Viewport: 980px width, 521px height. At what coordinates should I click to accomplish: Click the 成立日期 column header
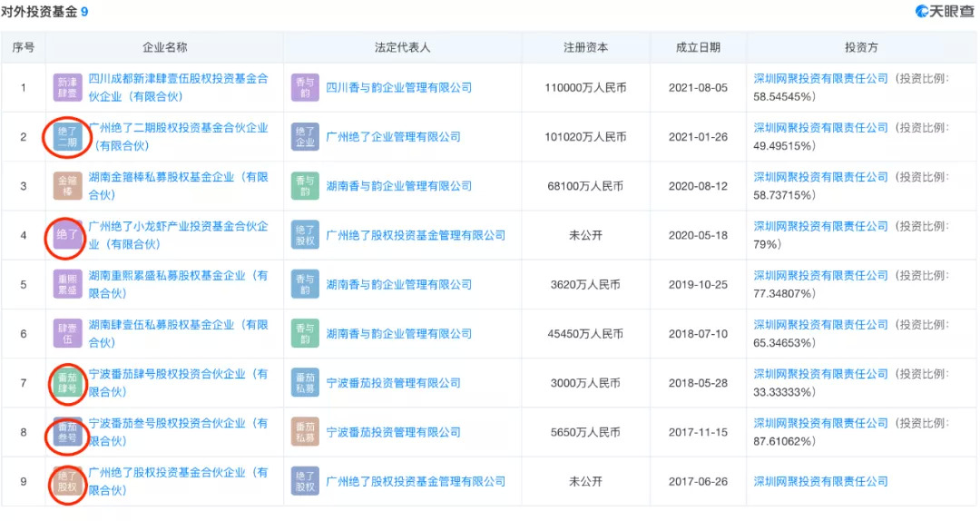(698, 47)
